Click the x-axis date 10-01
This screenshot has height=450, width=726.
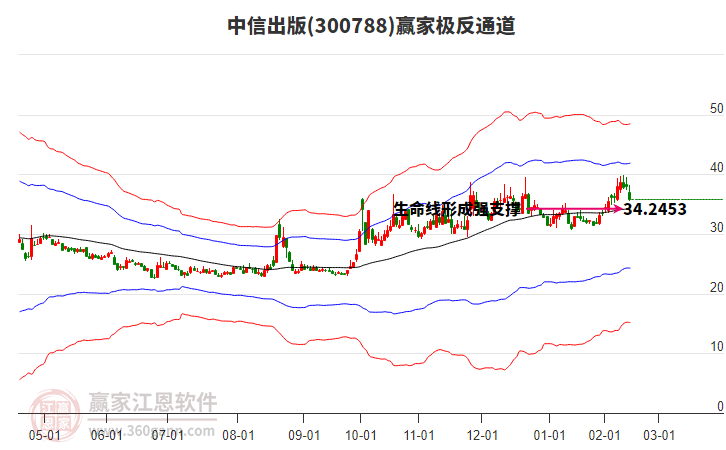(x=361, y=436)
